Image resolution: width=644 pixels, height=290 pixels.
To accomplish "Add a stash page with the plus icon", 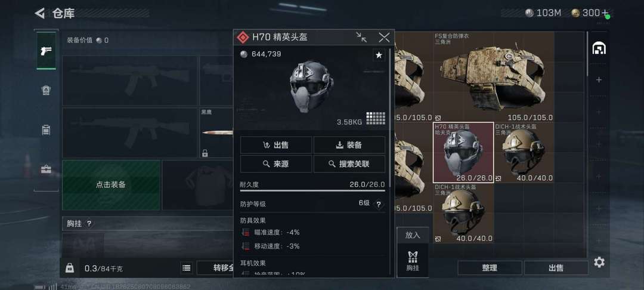I will 599,80.
